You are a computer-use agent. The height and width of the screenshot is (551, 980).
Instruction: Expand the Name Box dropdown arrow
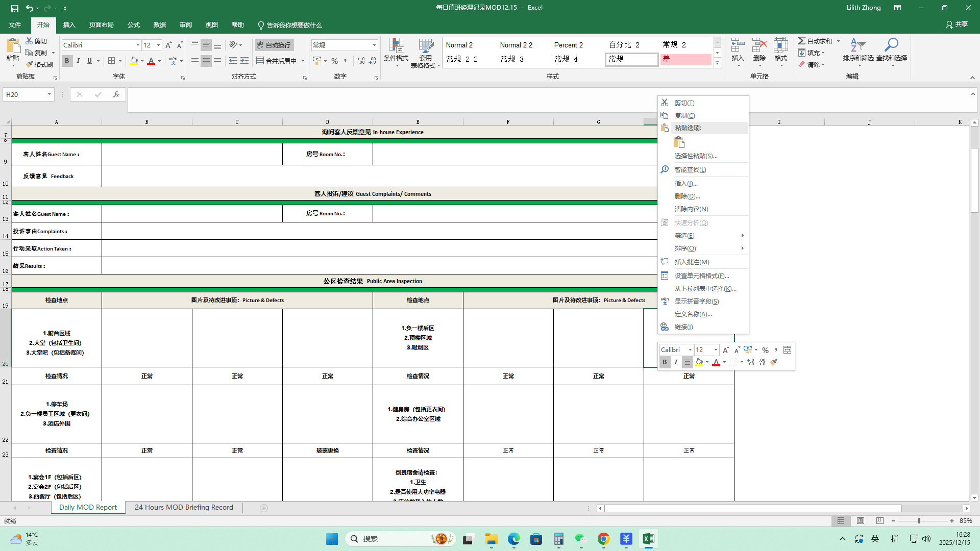pyautogui.click(x=49, y=94)
